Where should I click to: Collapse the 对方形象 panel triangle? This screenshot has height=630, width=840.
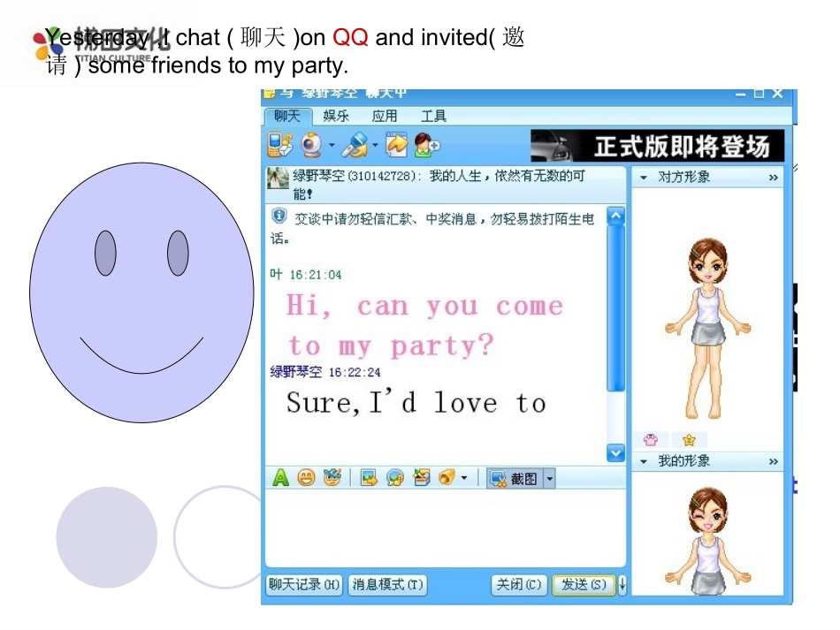[x=644, y=178]
